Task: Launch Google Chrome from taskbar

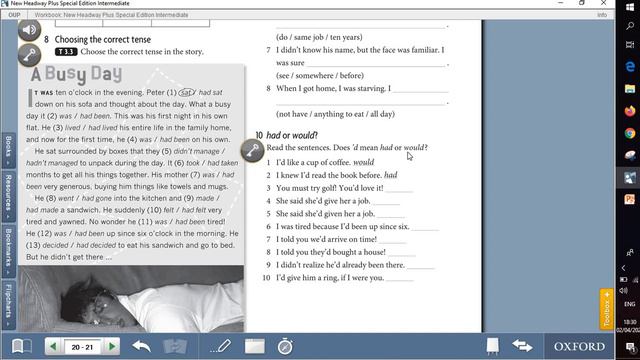Action: point(630,133)
